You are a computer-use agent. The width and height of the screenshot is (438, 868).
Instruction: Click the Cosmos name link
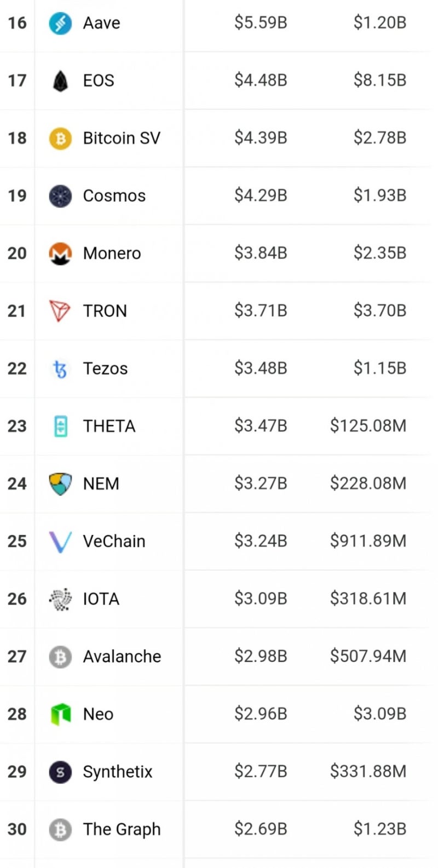pyautogui.click(x=114, y=196)
